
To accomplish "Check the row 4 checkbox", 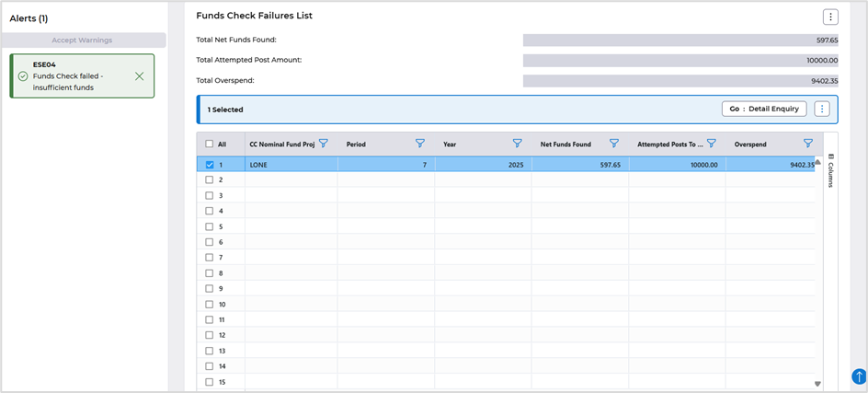I will 210,211.
